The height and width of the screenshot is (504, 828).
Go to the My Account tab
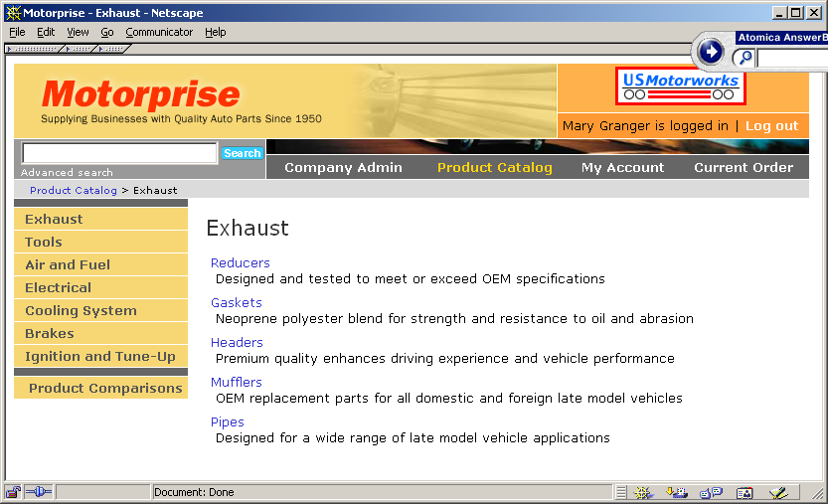point(622,167)
